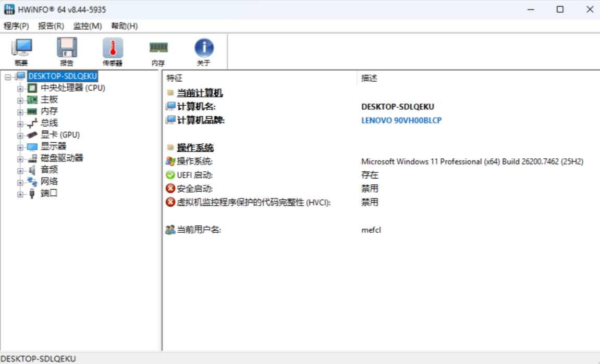Click the 存在 value for UEFI 启动
Viewport: 600px width, 364px height.
click(370, 175)
